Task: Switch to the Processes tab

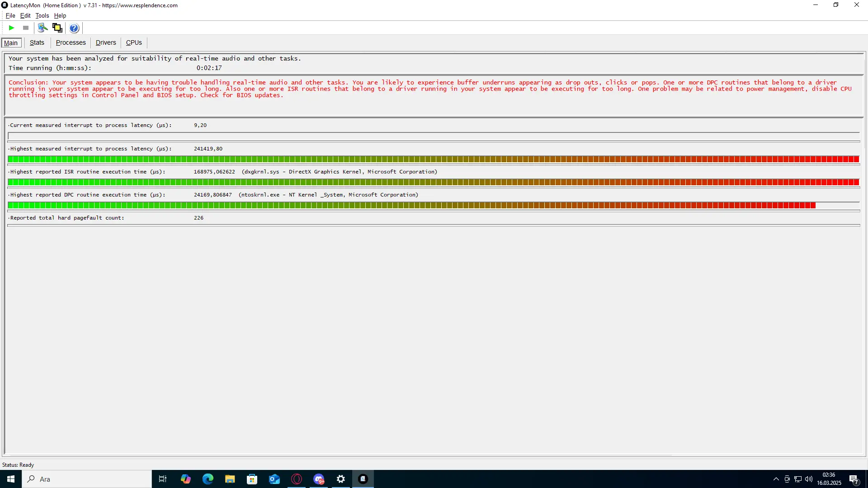Action: pos(71,42)
